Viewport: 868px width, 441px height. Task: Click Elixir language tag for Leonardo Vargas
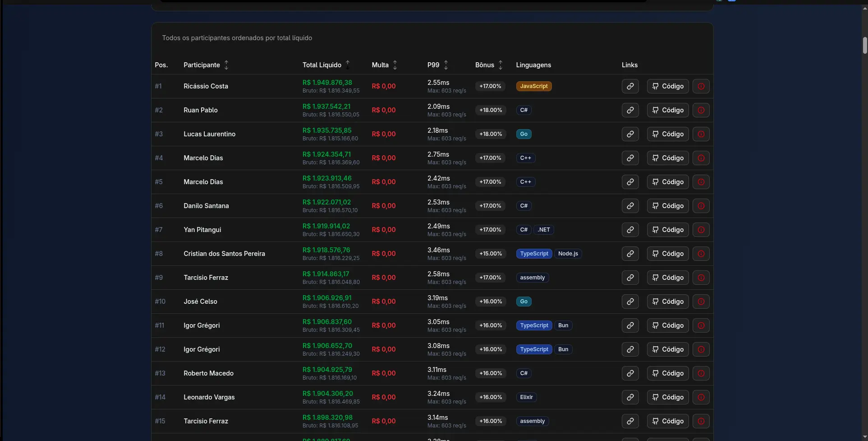[x=526, y=397]
